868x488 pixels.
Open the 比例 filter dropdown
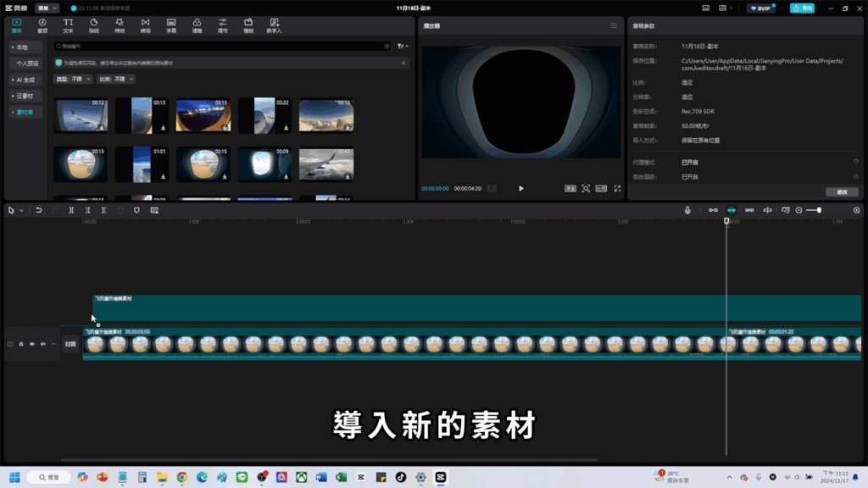click(x=115, y=79)
